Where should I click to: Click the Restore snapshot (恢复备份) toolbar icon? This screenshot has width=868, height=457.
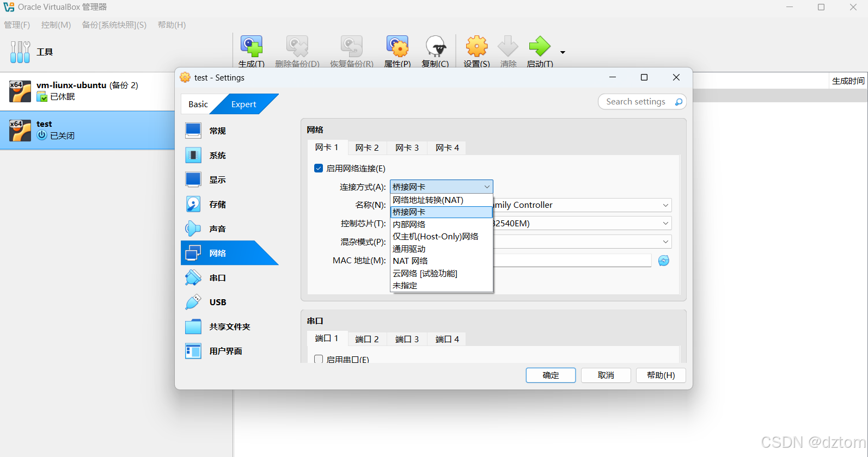click(352, 46)
